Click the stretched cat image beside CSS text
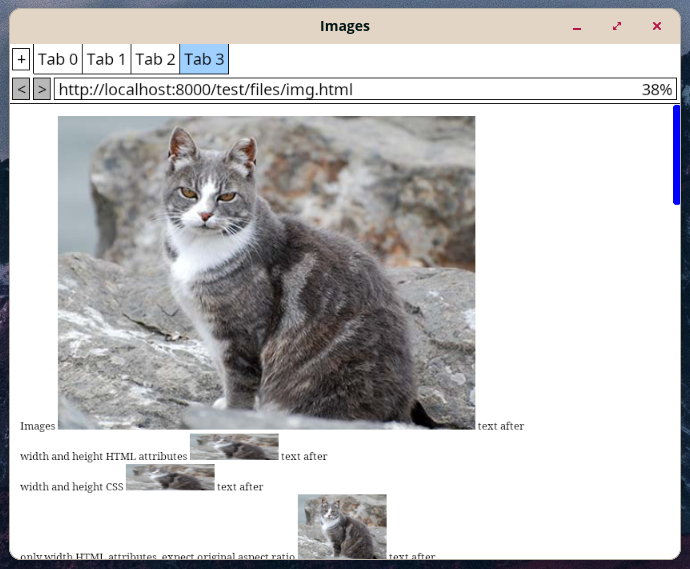690x569 pixels. (x=170, y=477)
